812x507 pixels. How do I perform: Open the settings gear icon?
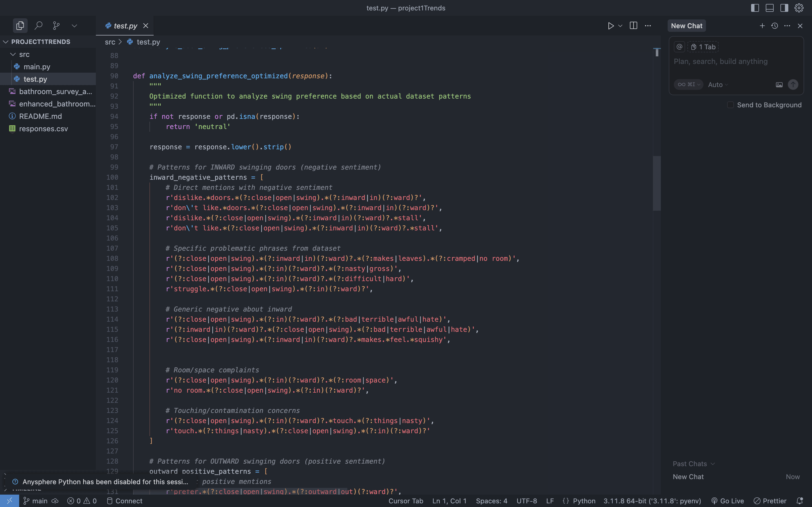[x=799, y=8]
